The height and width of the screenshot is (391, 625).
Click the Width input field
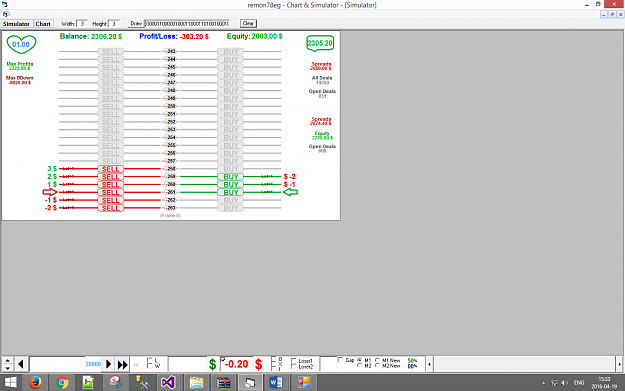pyautogui.click(x=82, y=24)
